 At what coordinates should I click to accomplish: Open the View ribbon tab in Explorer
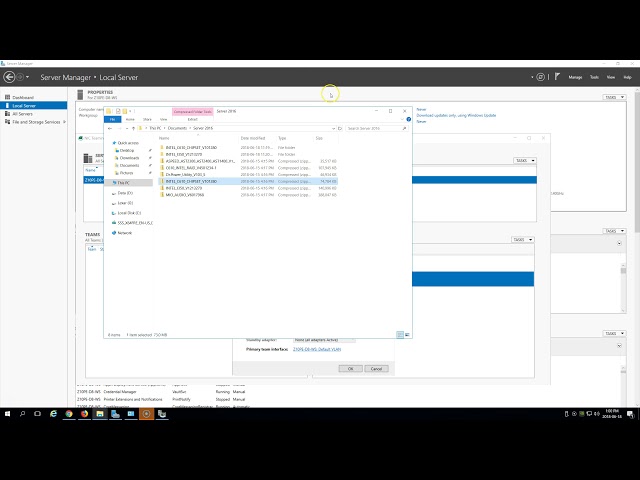164,119
